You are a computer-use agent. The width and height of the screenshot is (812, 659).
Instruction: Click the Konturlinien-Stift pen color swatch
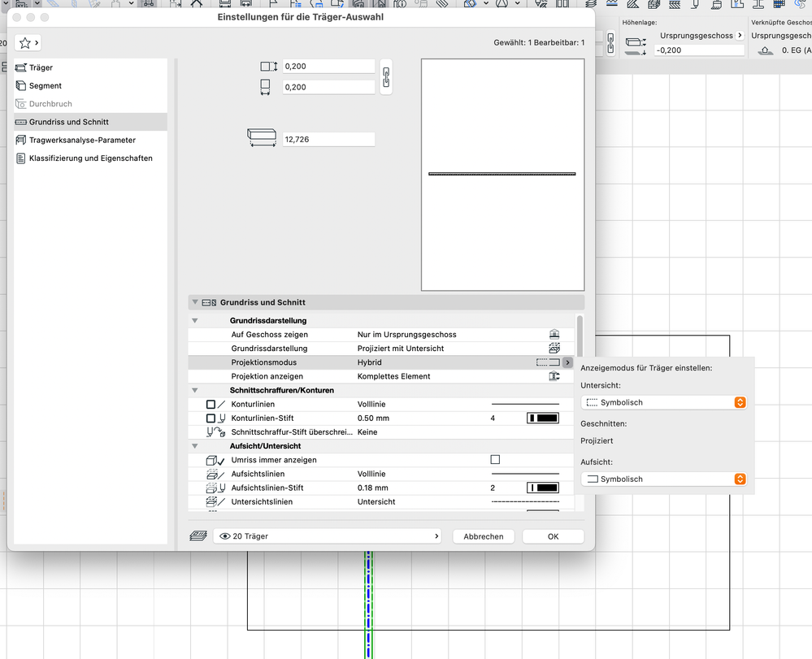[543, 418]
